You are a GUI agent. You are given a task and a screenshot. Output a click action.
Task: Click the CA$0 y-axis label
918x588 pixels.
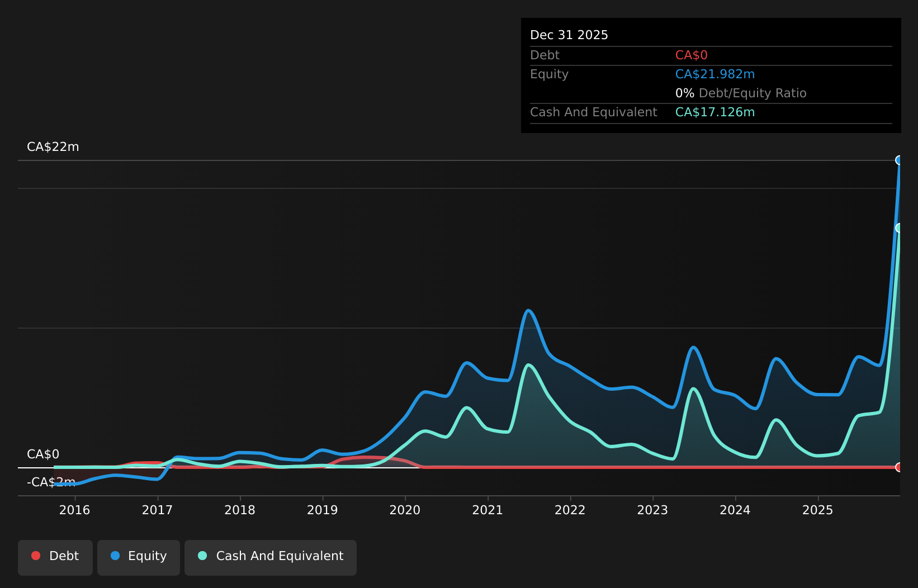coord(43,454)
